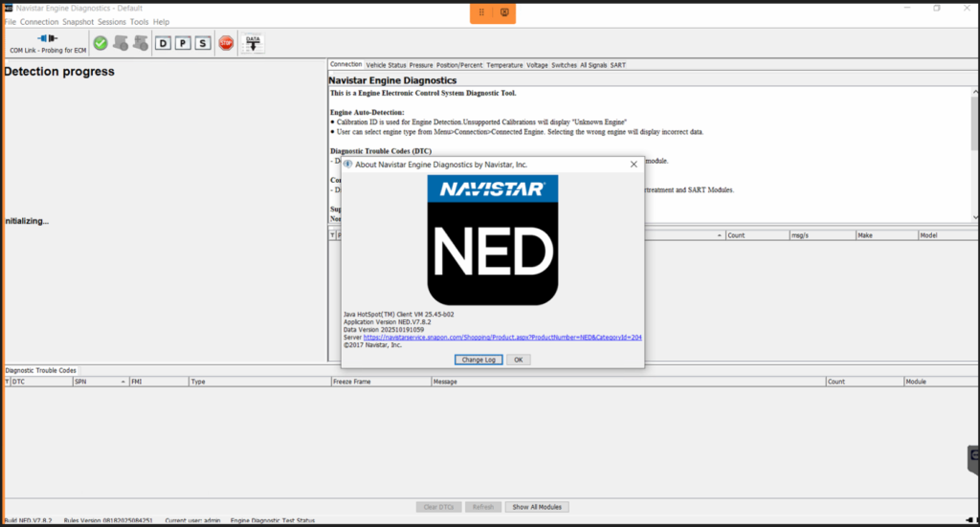The image size is (980, 527).
Task: Open the Connection menu
Action: [39, 21]
